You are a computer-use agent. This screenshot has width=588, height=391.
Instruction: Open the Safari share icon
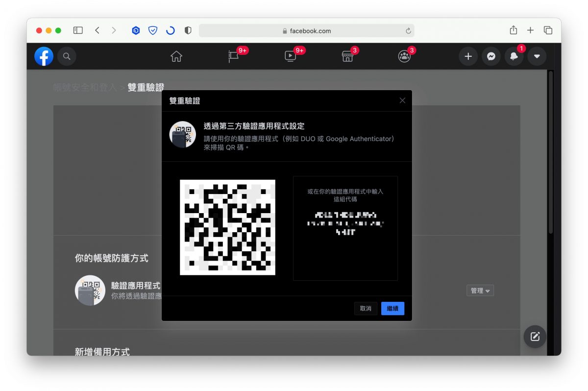pyautogui.click(x=513, y=30)
